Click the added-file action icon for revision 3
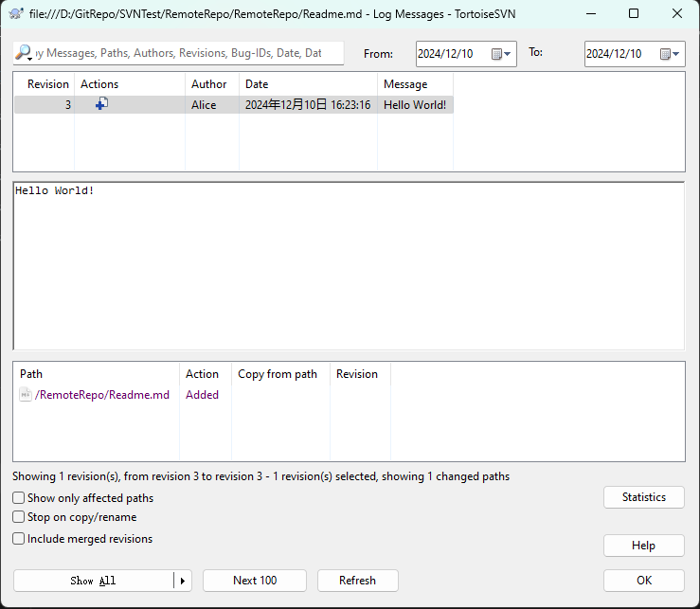This screenshot has height=609, width=700. (x=101, y=104)
